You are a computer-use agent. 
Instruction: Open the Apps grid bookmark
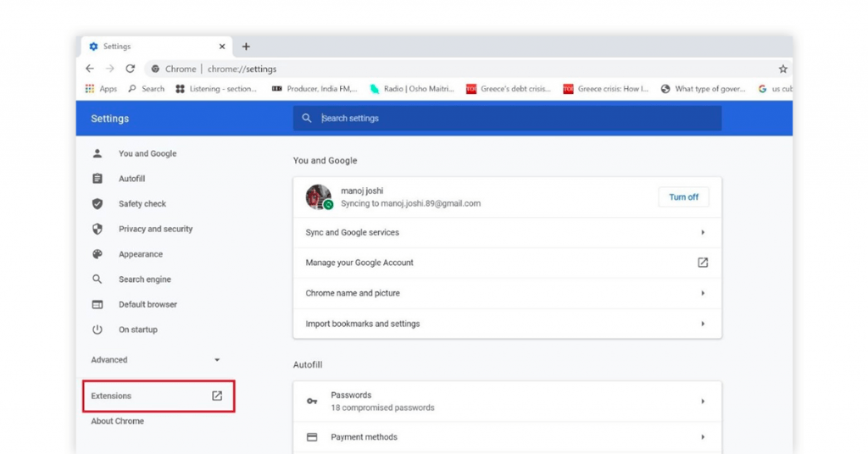pos(101,88)
